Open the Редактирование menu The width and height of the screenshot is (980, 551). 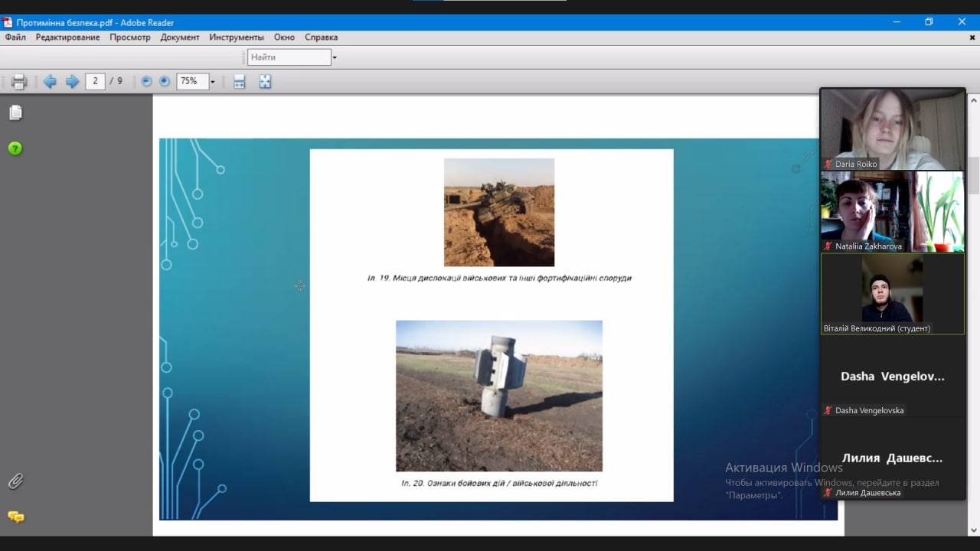67,37
